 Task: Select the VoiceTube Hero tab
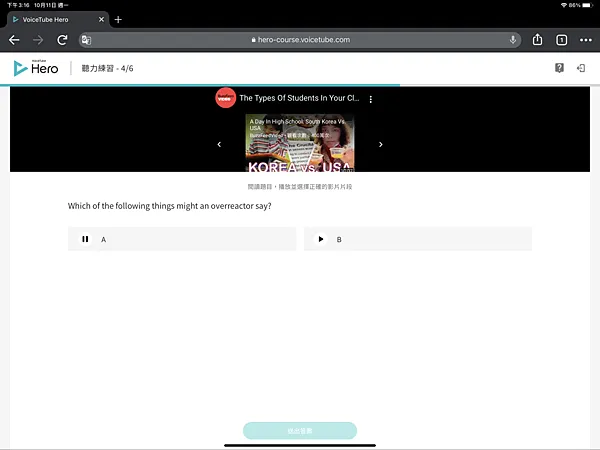57,20
